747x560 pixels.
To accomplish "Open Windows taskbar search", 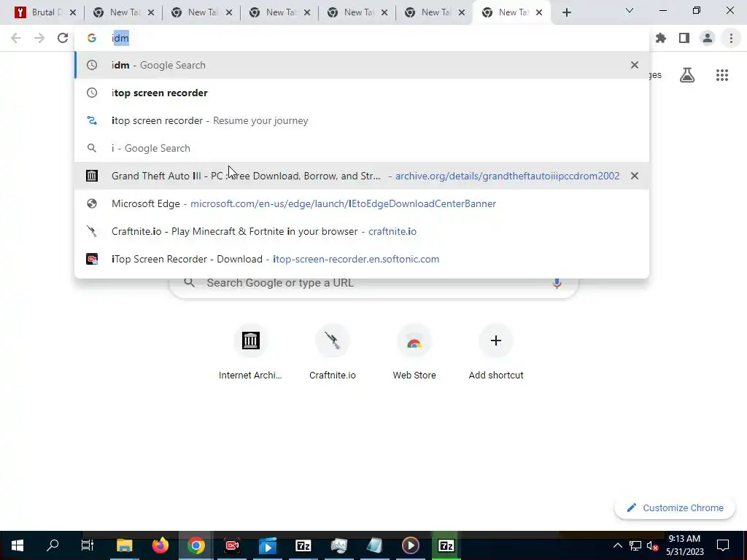I will click(53, 545).
